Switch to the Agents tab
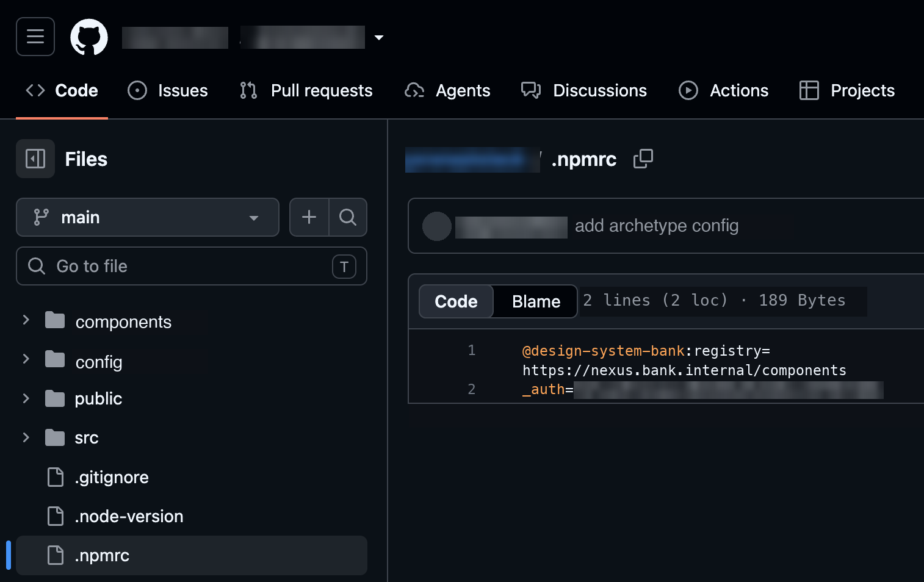The height and width of the screenshot is (582, 924). [x=447, y=90]
